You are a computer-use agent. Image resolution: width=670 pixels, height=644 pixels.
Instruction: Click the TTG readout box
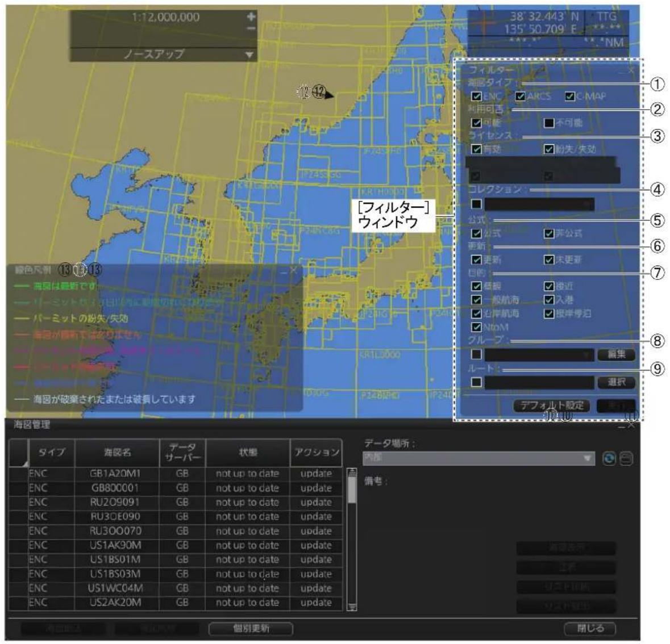[x=607, y=23]
